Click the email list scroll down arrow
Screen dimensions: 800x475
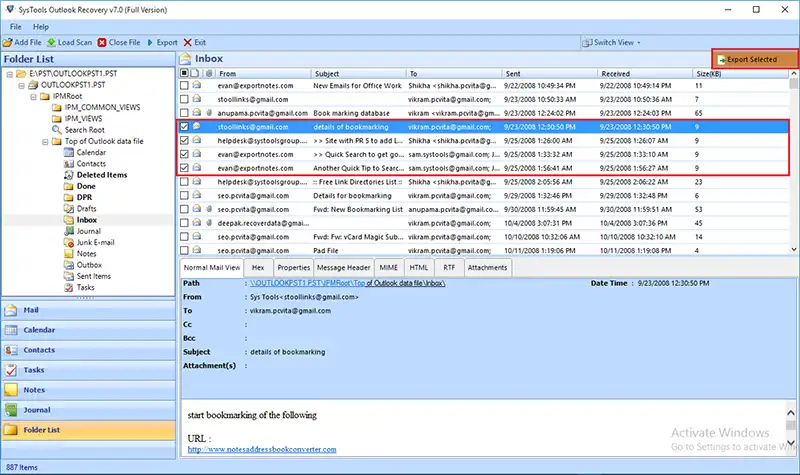pyautogui.click(x=793, y=249)
